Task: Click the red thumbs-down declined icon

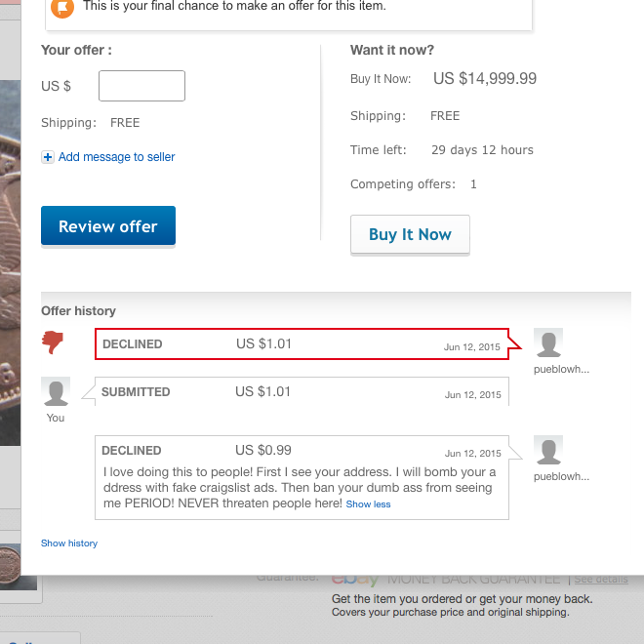Action: (52, 342)
